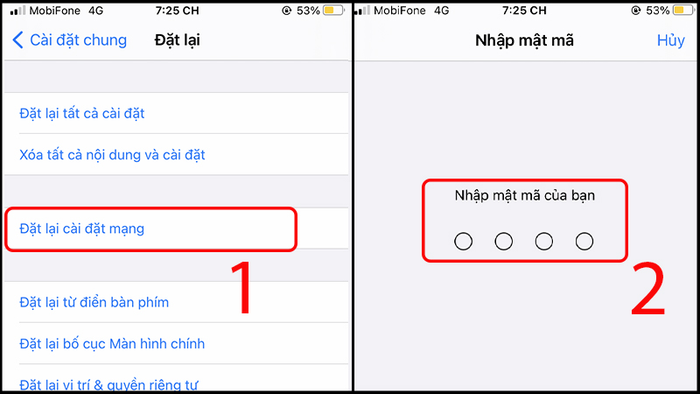The width and height of the screenshot is (700, 394).
Task: Tap signal bars icon on right screen
Action: point(362,10)
